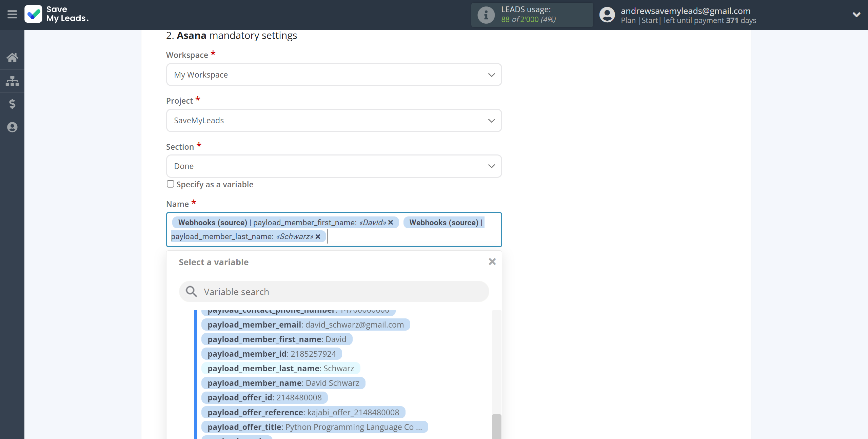
Task: Click the variable search magnifier icon
Action: click(x=192, y=292)
